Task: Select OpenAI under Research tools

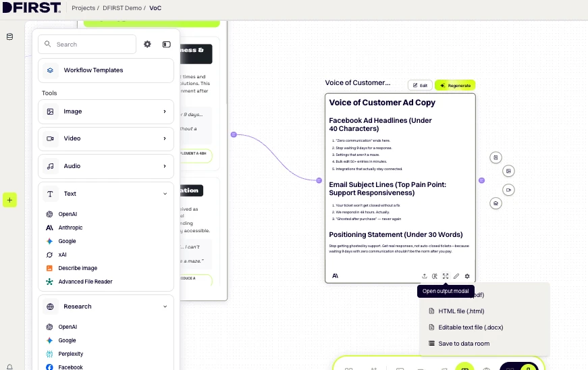Action: coord(68,327)
